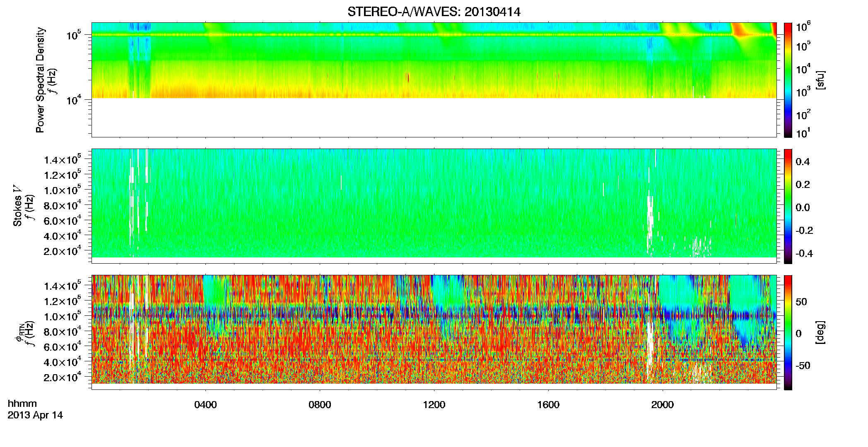The width and height of the screenshot is (868, 447).
Task: Pick the degrees color bar beside the φ panel
Action: [x=788, y=332]
